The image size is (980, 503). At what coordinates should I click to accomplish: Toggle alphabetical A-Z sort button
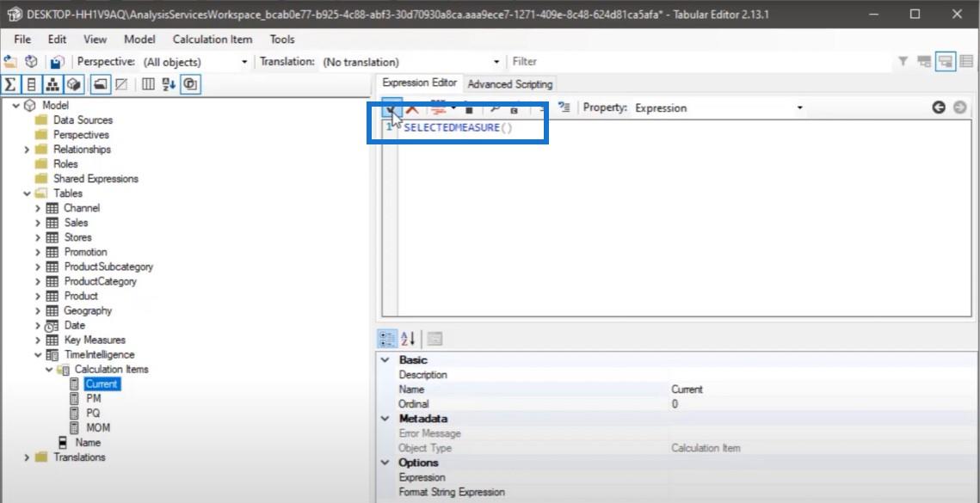[169, 83]
